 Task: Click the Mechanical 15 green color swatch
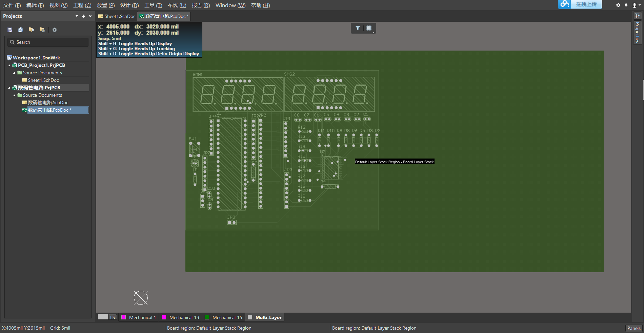pos(207,317)
